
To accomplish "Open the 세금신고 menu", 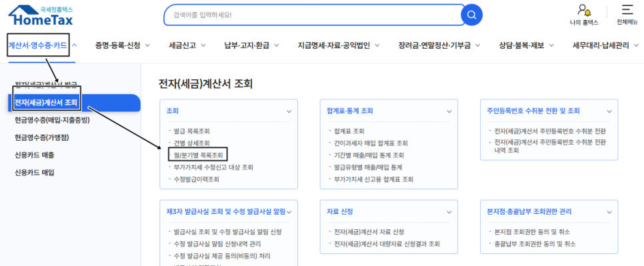I will [x=187, y=45].
